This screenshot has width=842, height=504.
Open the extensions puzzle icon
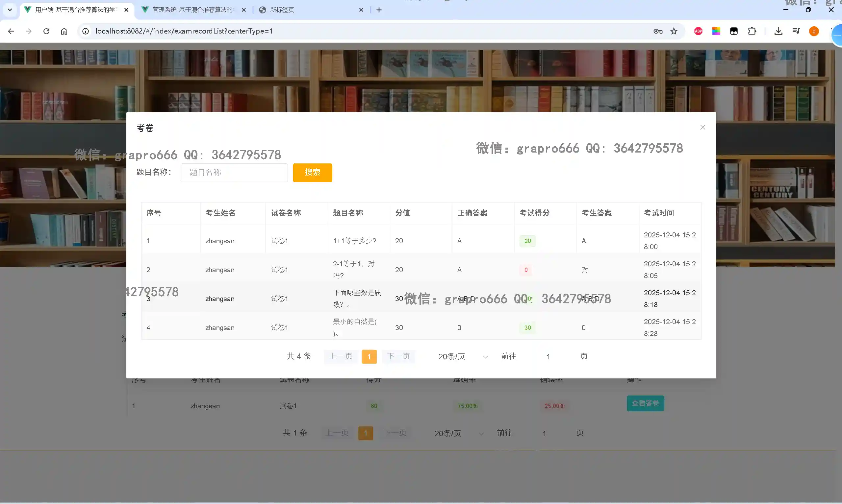click(x=752, y=31)
